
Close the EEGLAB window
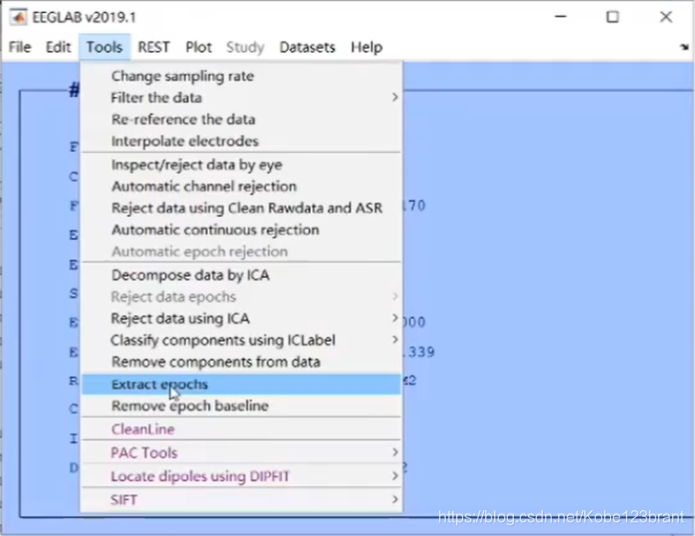pos(666,17)
